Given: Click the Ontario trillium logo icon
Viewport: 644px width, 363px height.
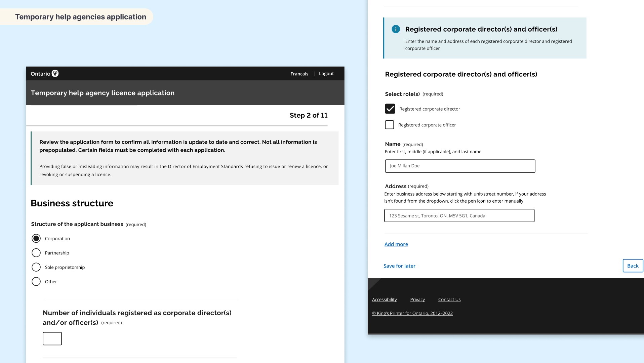Looking at the screenshot, I should pyautogui.click(x=55, y=74).
